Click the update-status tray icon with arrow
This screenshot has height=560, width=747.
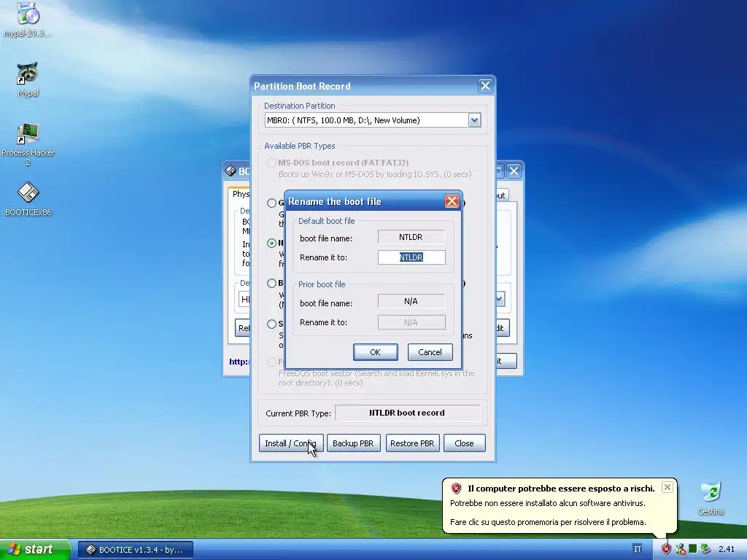pyautogui.click(x=705, y=549)
